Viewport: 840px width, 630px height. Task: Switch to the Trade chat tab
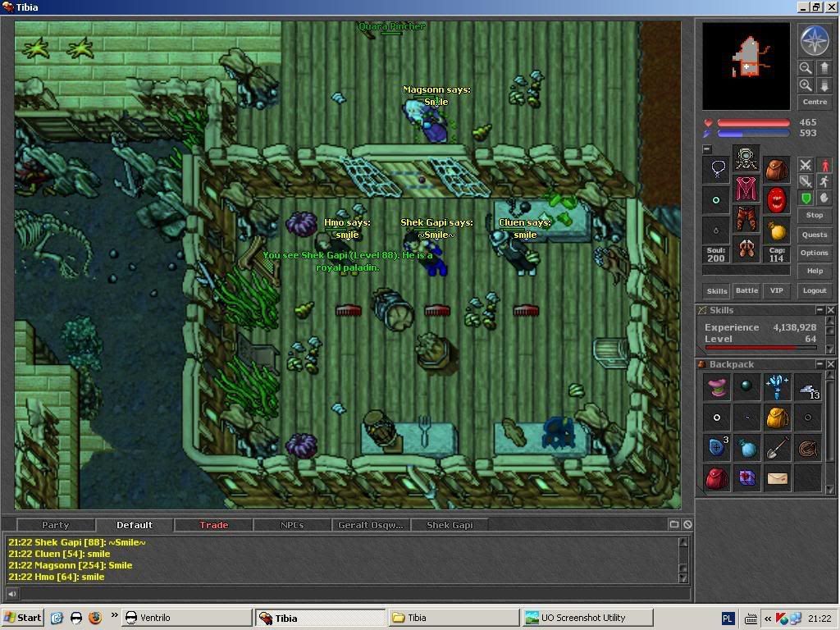click(x=213, y=525)
